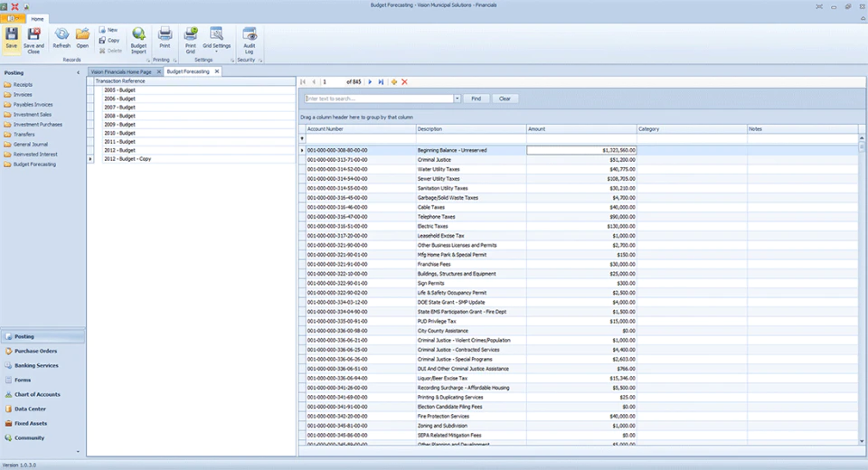
Task: Click the Save and Close icon
Action: pos(33,35)
